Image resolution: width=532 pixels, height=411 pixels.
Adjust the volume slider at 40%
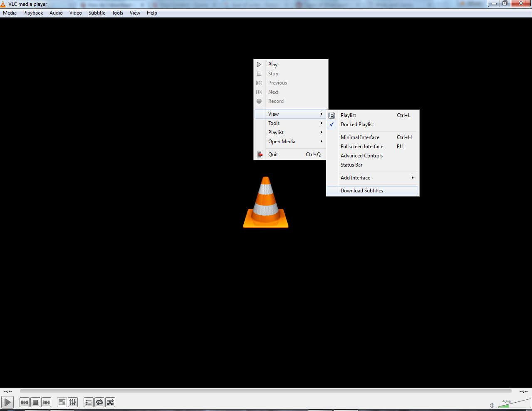pos(514,404)
